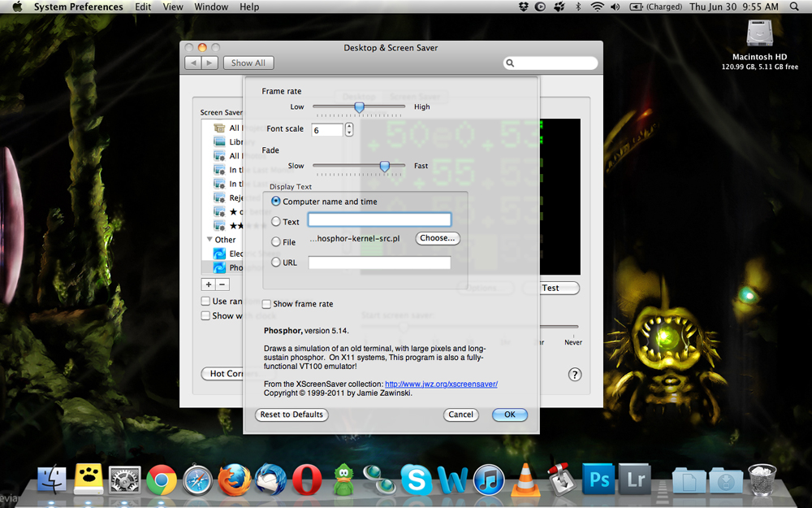Launch Skype from the Dock
812x508 pixels.
tap(416, 480)
